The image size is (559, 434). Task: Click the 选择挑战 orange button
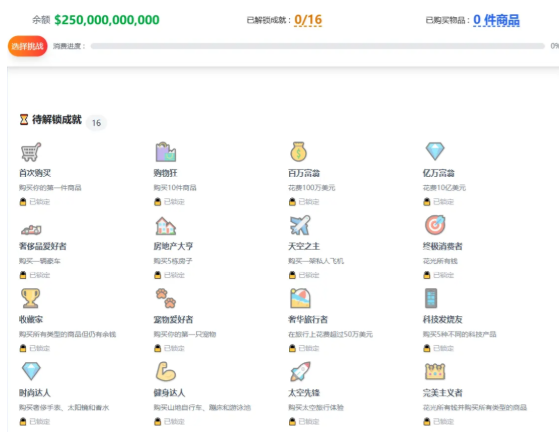click(27, 46)
